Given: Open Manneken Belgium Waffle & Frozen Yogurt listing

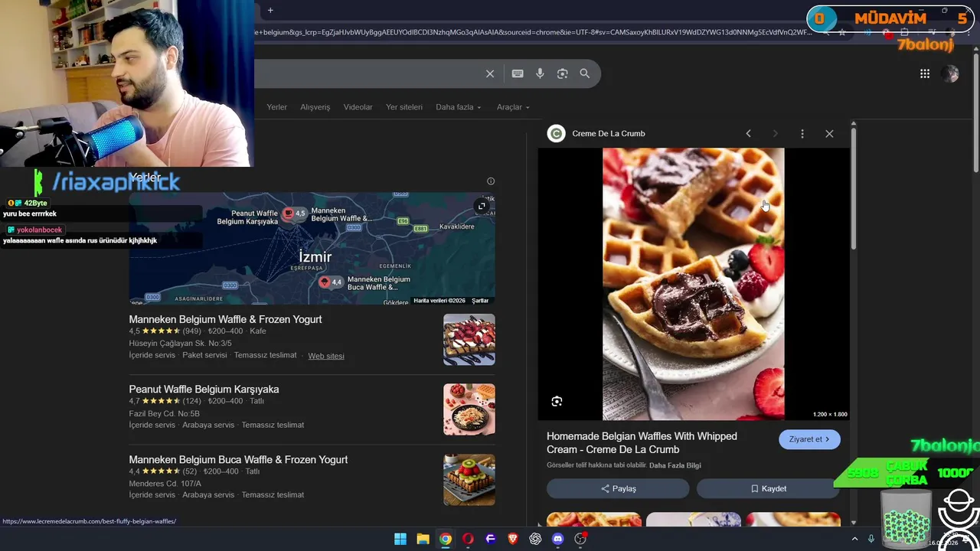Looking at the screenshot, I should [x=225, y=319].
